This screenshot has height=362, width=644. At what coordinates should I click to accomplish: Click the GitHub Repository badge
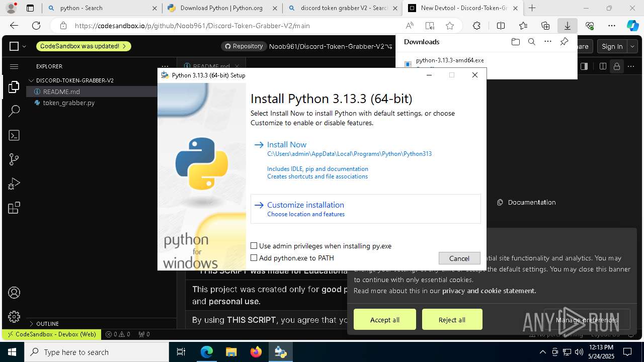click(x=244, y=46)
